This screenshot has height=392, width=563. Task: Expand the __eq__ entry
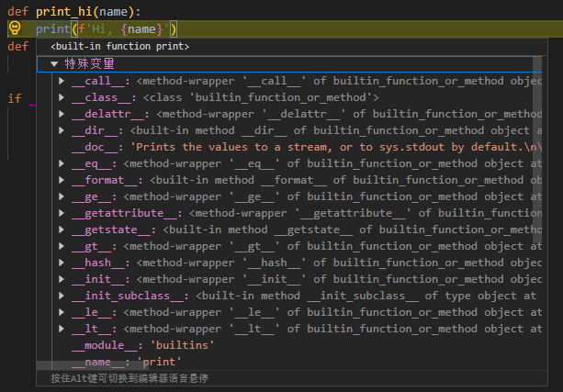[62, 163]
